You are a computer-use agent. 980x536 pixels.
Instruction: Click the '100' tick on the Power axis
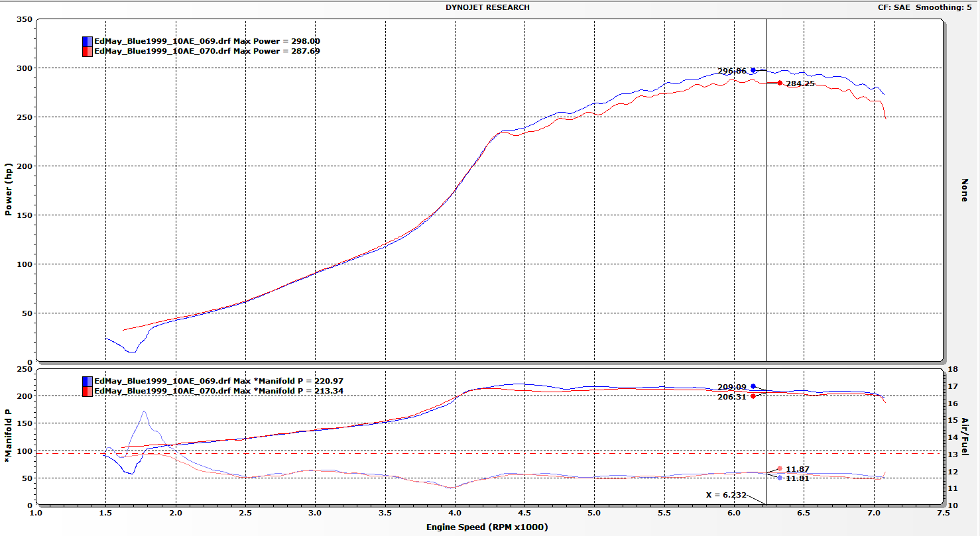click(x=25, y=264)
